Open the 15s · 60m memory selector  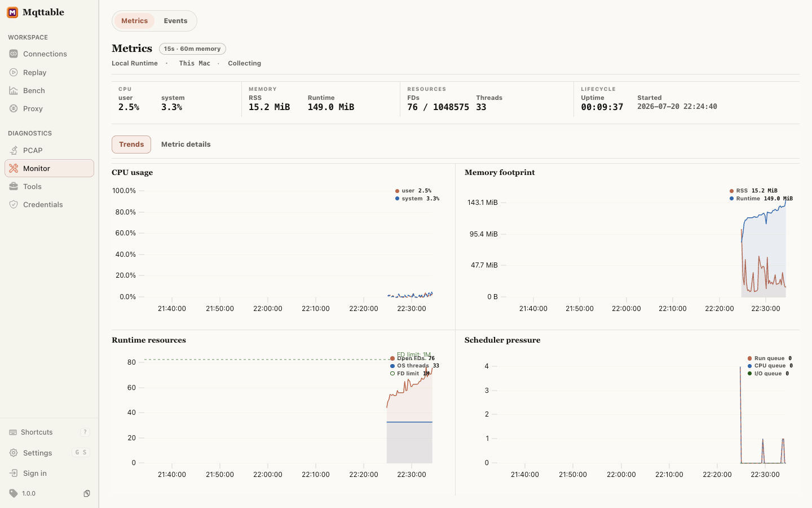pos(192,49)
